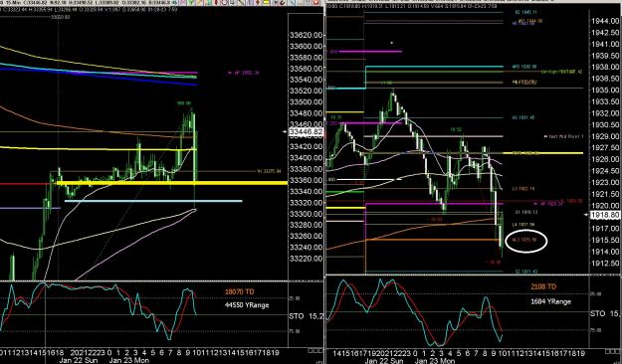Click the Jan 22 Sun date on right chart

[x=384, y=361]
